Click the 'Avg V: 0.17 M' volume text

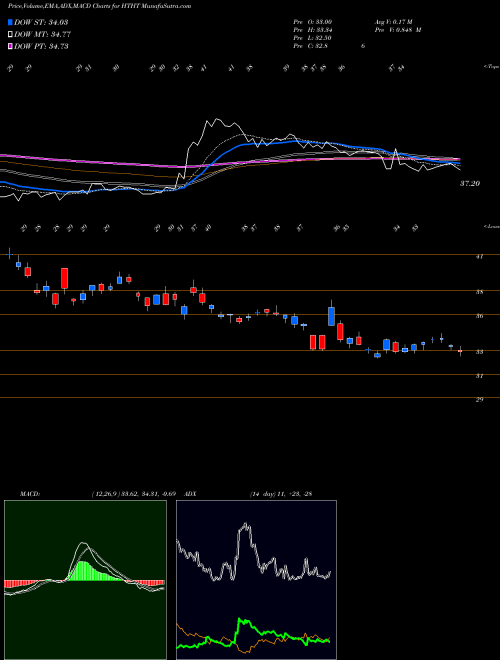click(x=394, y=22)
